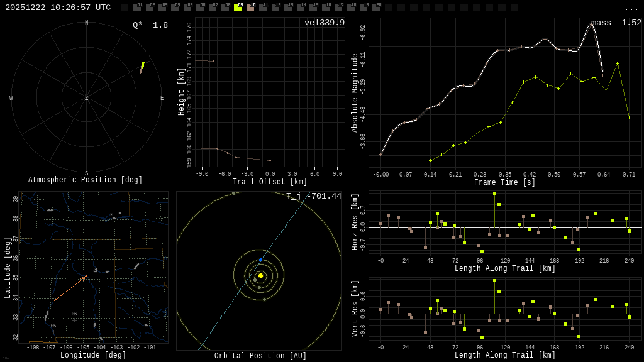Viewport: 644px width, 362px height.
Task: Open the three-dot overflow menu
Action: click(631, 8)
